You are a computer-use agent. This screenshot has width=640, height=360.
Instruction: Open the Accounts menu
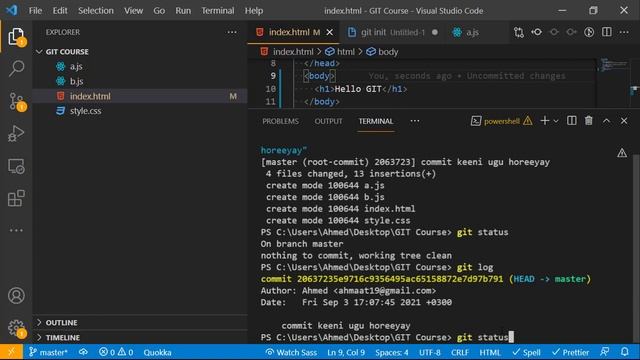(x=16, y=296)
